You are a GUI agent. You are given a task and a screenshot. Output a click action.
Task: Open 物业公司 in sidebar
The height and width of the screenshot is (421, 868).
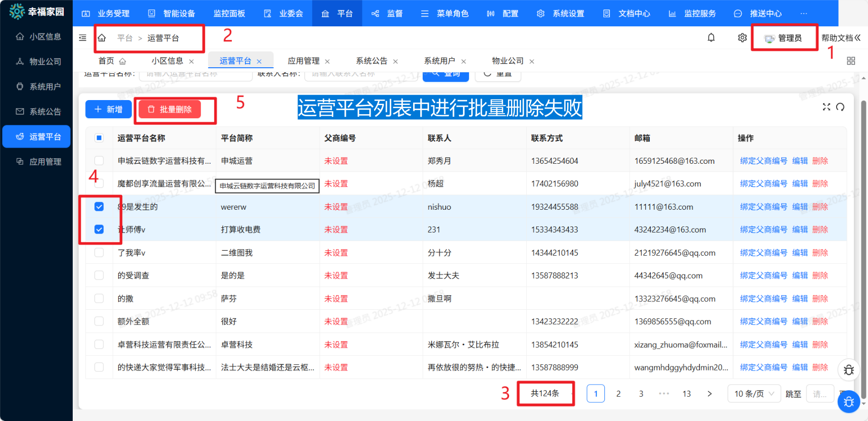(x=36, y=62)
